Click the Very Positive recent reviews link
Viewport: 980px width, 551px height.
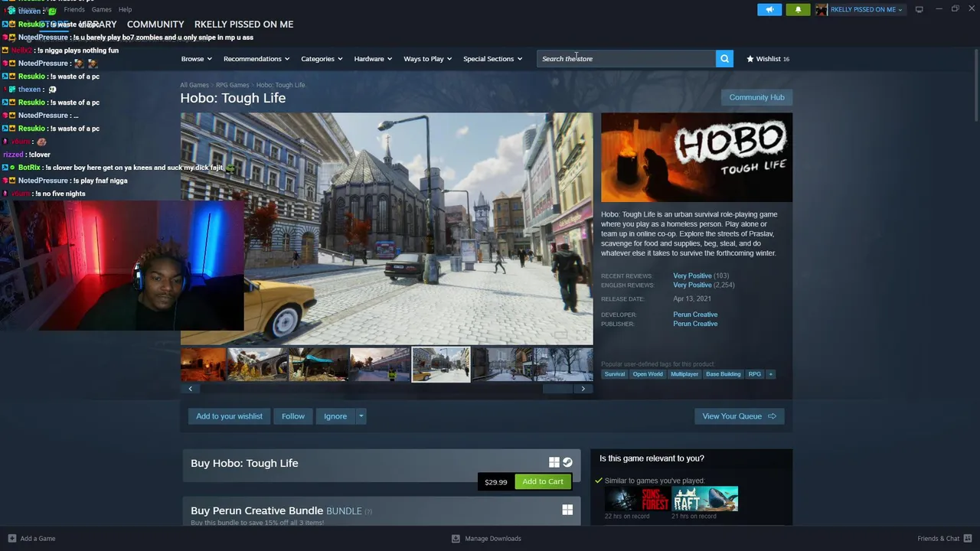pyautogui.click(x=692, y=275)
